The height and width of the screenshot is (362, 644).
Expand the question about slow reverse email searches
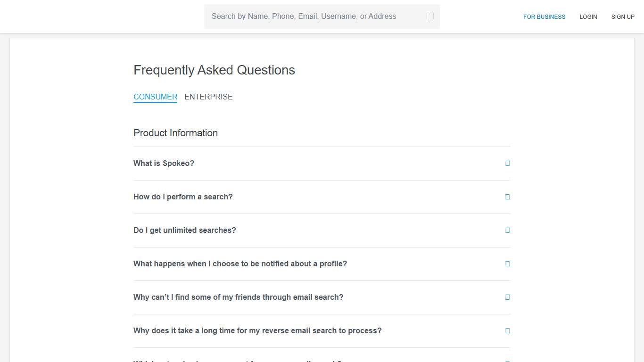(257, 330)
